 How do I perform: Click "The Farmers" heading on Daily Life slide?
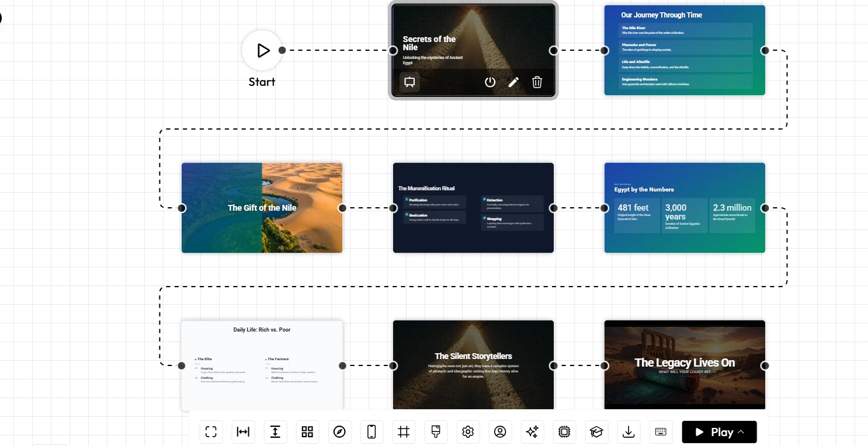(x=278, y=360)
